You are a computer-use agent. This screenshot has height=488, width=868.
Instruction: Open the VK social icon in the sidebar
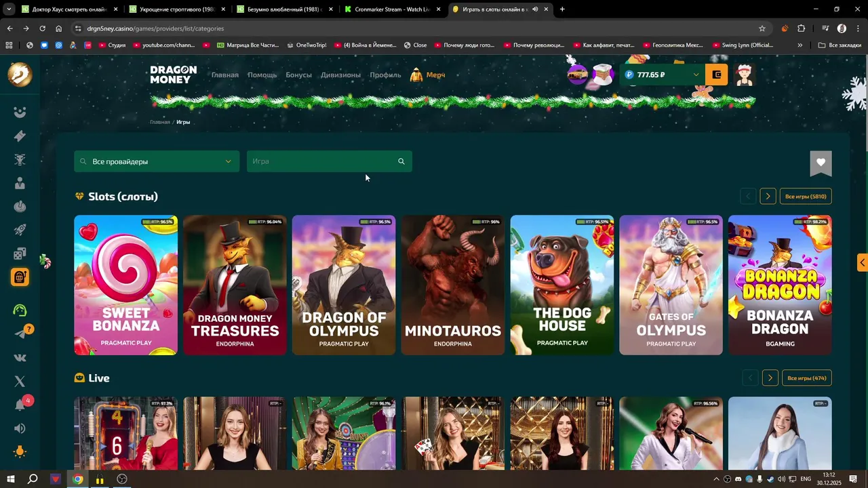coord(20,358)
